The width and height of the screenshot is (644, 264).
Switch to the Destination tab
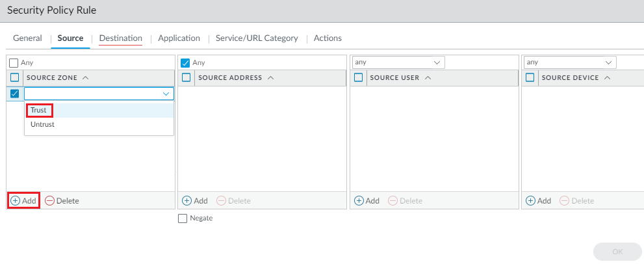point(120,38)
